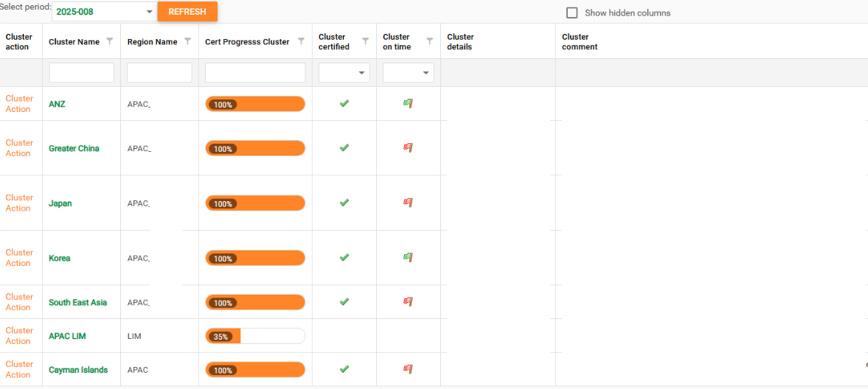Click the Cluster certified column filter icon
The width and height of the screenshot is (868, 389).
pos(365,41)
